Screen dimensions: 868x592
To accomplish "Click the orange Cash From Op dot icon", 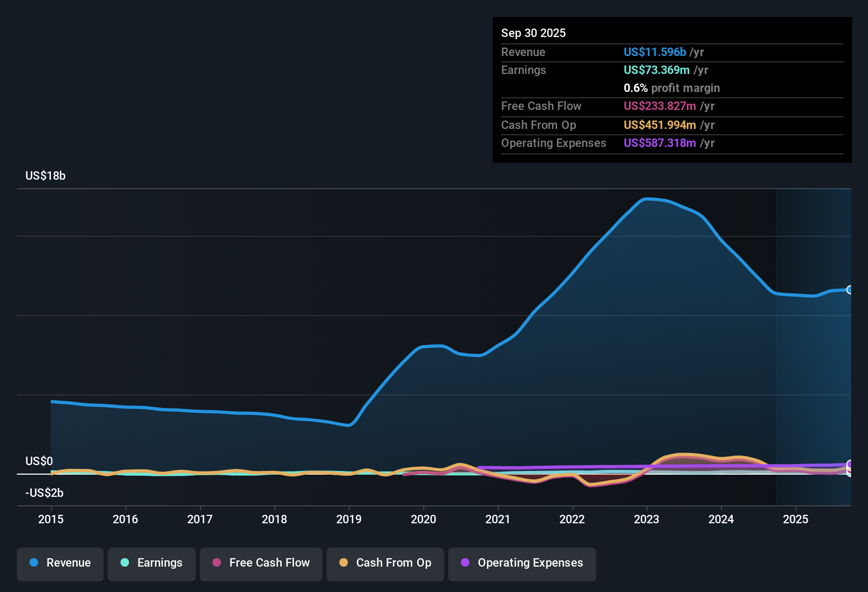I will coord(344,563).
